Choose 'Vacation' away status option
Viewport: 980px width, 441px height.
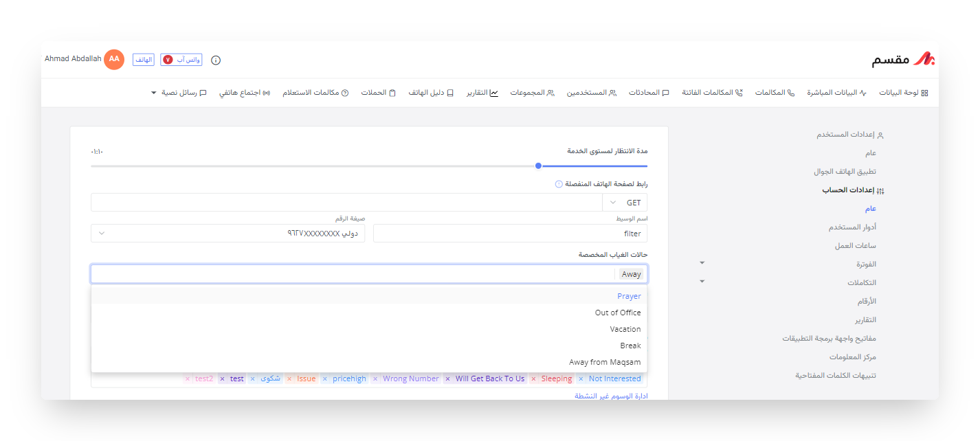click(x=625, y=329)
